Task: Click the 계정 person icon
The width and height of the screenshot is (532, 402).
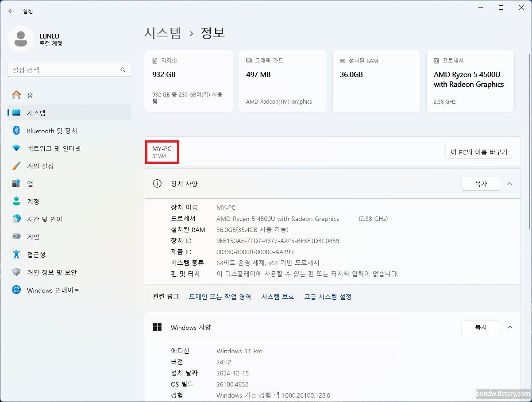Action: [x=16, y=201]
